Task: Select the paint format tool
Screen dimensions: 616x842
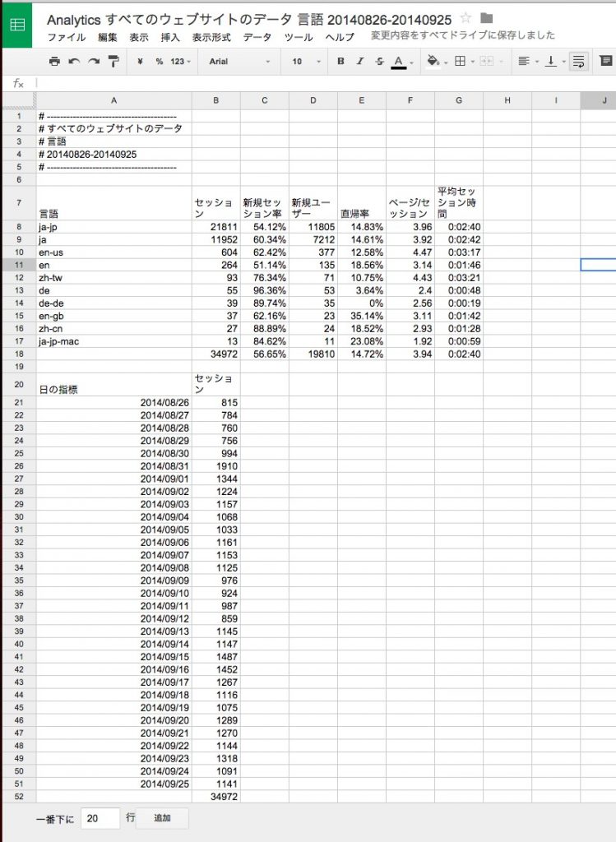Action: [x=113, y=61]
